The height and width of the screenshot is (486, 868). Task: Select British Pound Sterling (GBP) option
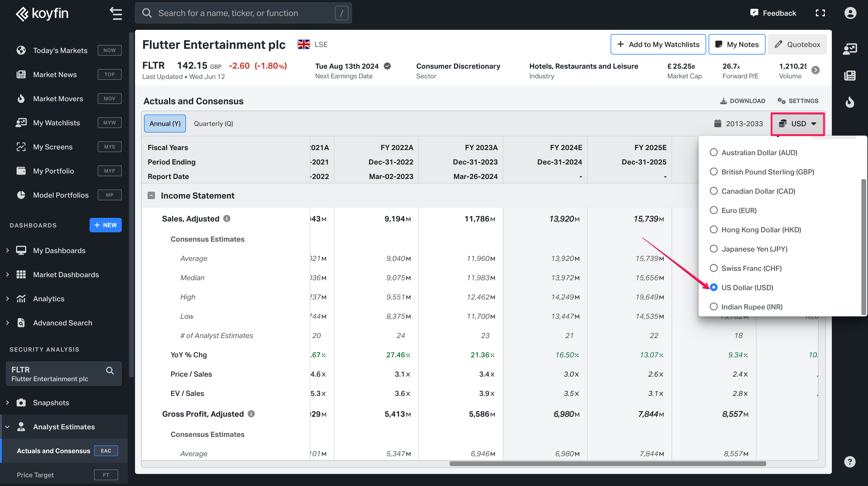[x=767, y=172]
